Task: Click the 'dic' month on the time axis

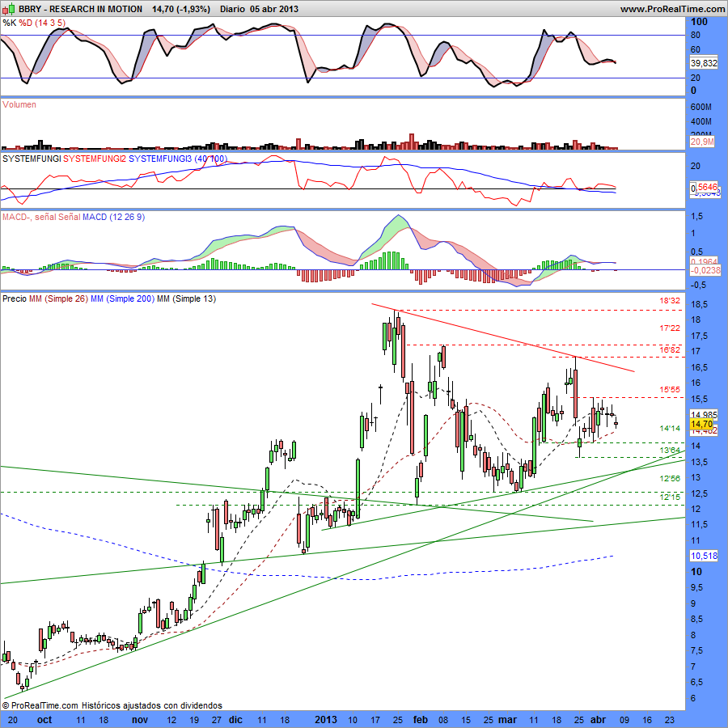Action: click(236, 720)
